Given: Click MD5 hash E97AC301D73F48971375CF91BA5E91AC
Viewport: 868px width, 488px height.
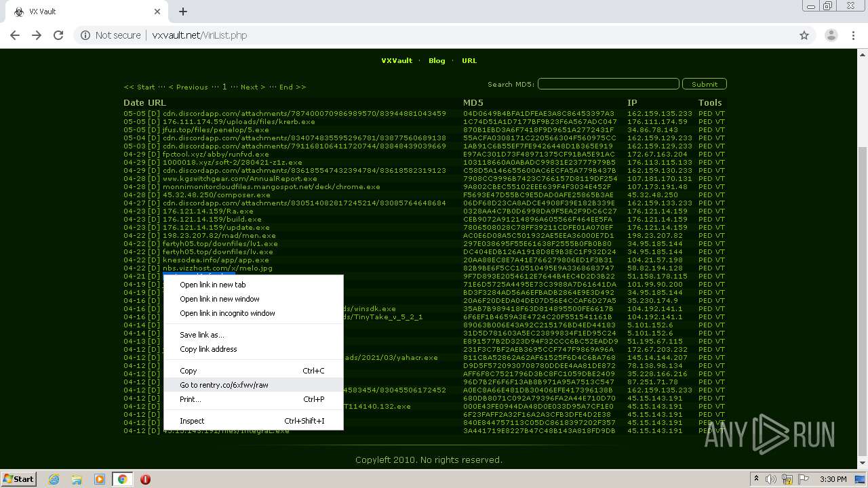Looking at the screenshot, I should tap(538, 155).
